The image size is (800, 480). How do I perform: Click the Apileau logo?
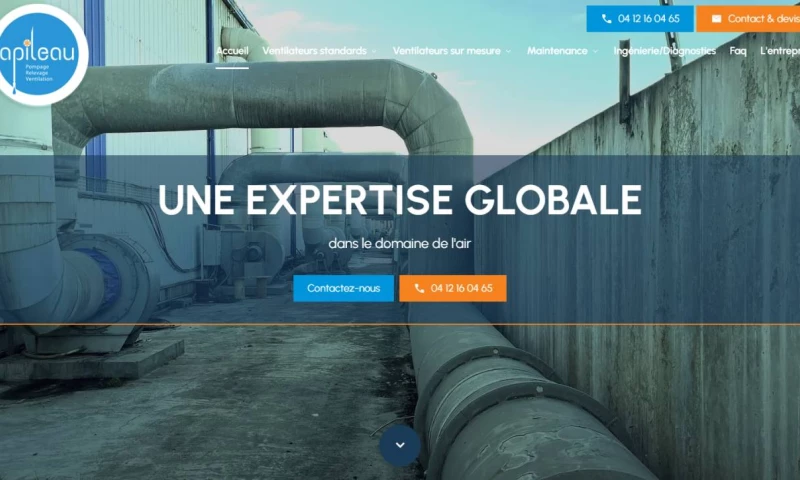tap(39, 54)
